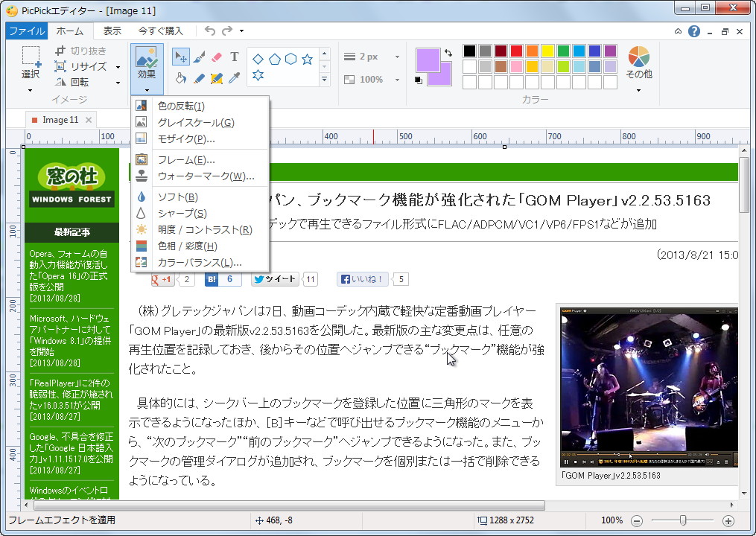Screen dimensions: 756x536
Task: Click the zoom in plus button
Action: (728, 521)
